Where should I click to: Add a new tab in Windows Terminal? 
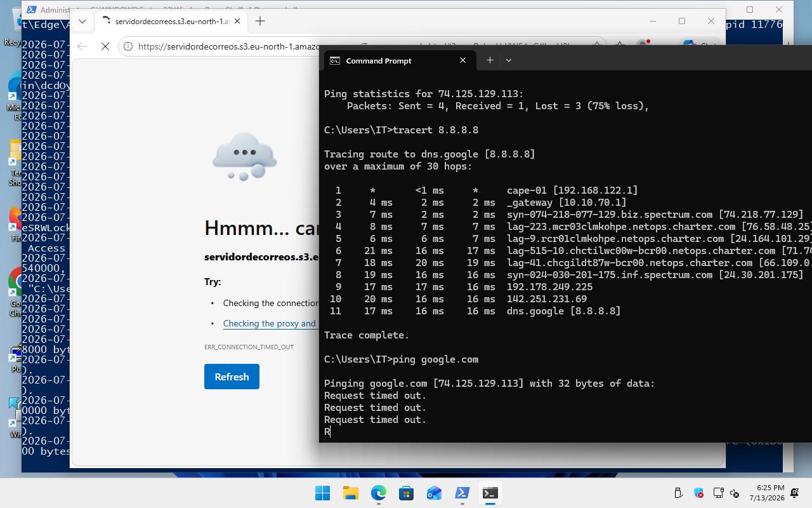click(490, 60)
